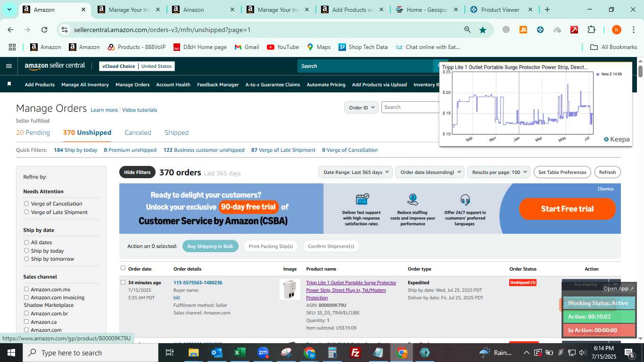Click the Amazon Seller Central logo
Image resolution: width=644 pixels, height=362 pixels.
coord(55,66)
